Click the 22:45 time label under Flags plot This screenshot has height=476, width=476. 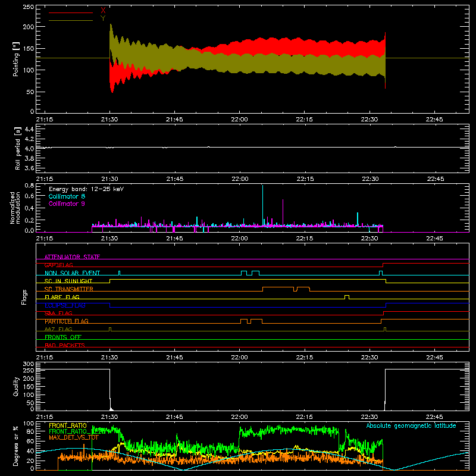(434, 358)
